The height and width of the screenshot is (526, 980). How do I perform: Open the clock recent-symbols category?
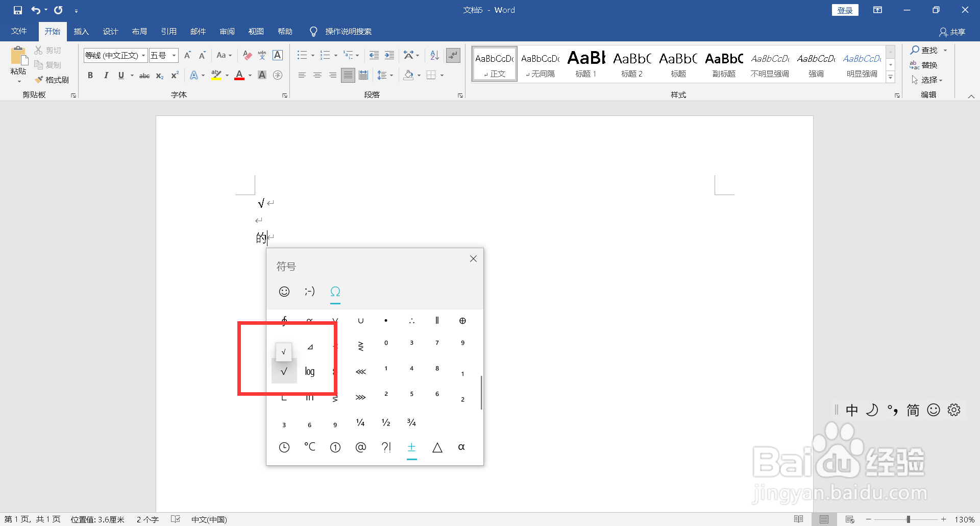[284, 447]
